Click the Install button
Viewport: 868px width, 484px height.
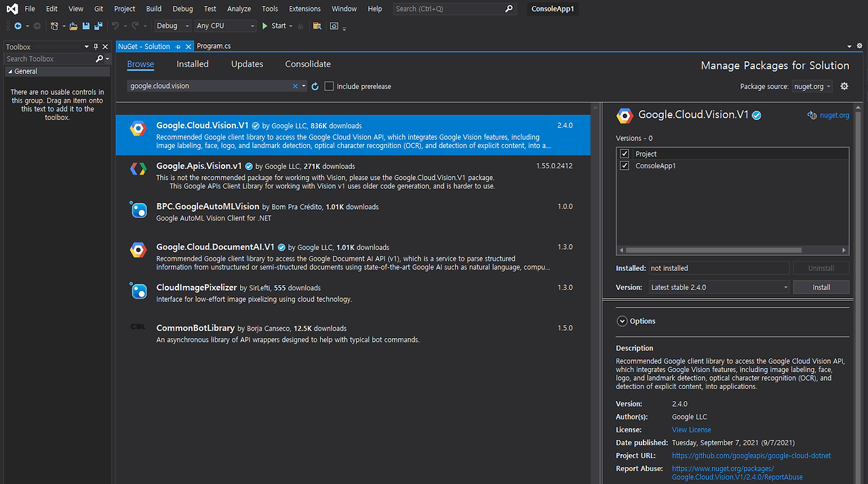[821, 287]
